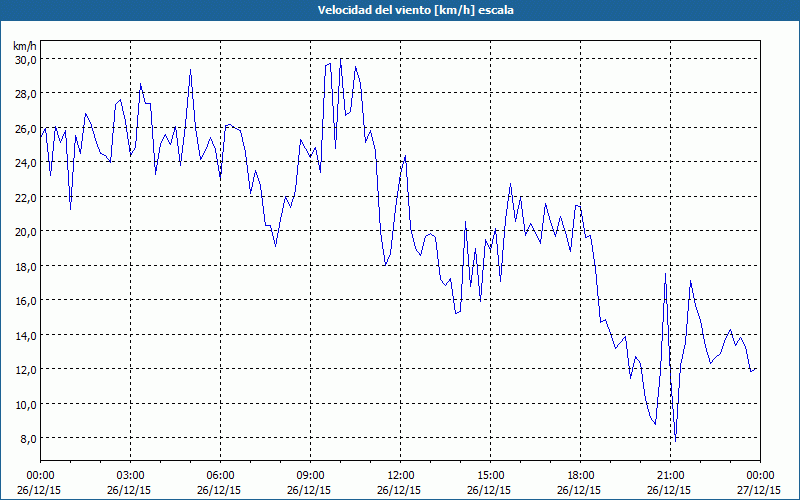Click the 26,0 y-axis value
This screenshot has width=800, height=500.
pos(26,129)
